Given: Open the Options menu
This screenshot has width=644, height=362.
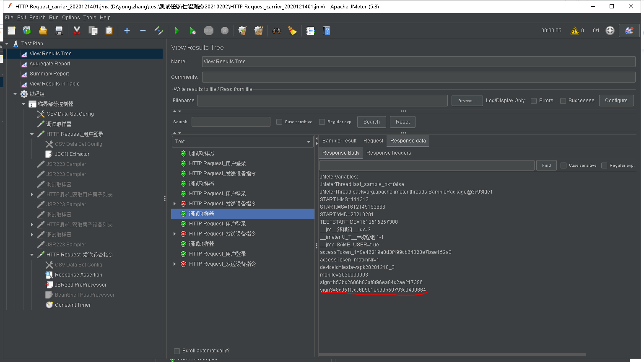Looking at the screenshot, I should coord(70,18).
